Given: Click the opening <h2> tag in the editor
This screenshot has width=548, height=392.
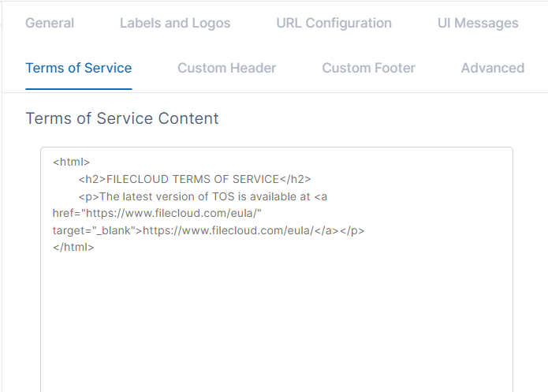Looking at the screenshot, I should pyautogui.click(x=91, y=179).
